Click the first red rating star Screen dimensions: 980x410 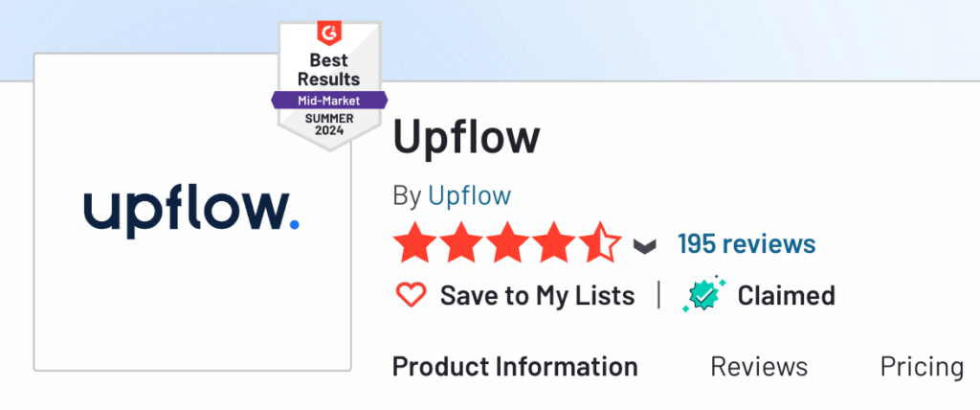click(x=414, y=243)
